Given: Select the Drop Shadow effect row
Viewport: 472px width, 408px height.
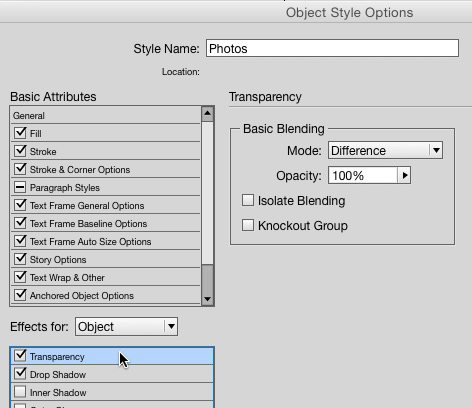Looking at the screenshot, I should pos(112,374).
